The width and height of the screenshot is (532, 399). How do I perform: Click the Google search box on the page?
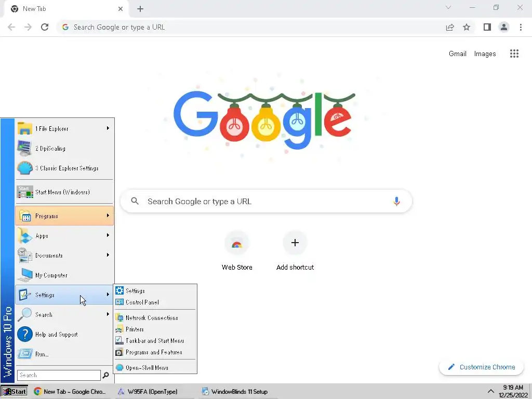[x=267, y=201]
